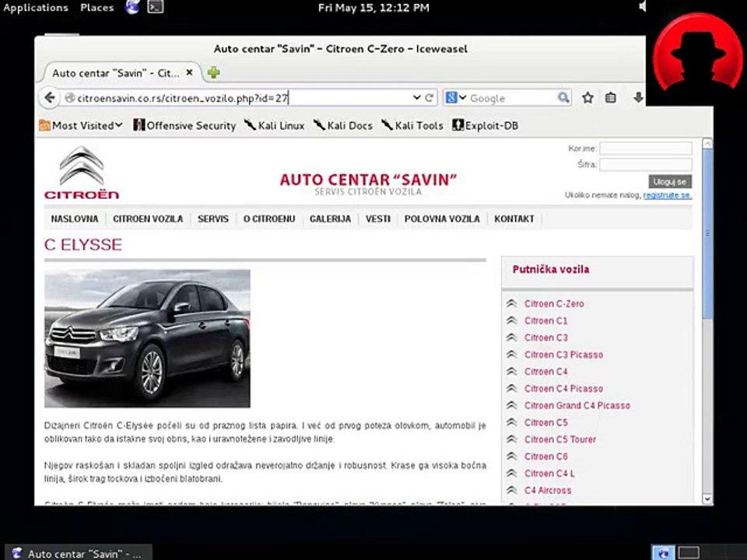Select Auto centar Savin taskbar window button
This screenshot has width=747, height=560.
coord(79,553)
